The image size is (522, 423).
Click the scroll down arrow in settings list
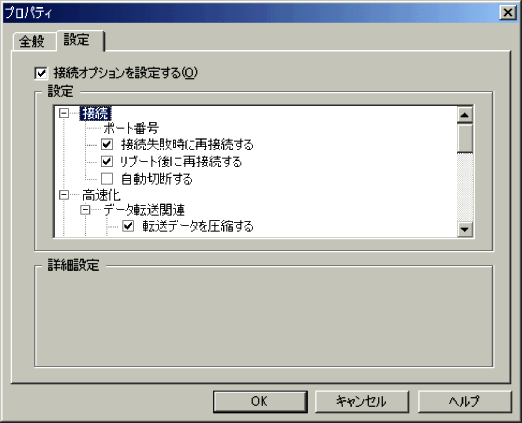pos(465,229)
